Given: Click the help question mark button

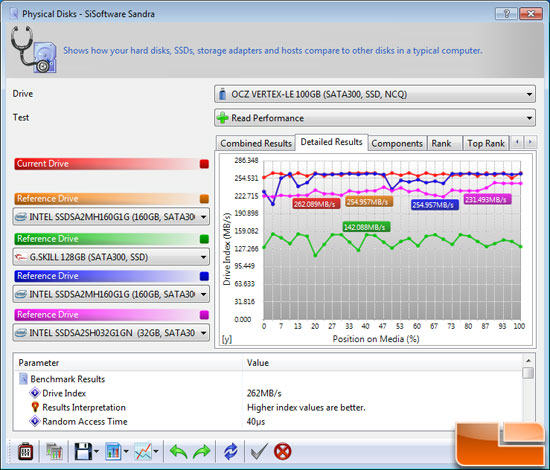Looking at the screenshot, I should click(506, 14).
